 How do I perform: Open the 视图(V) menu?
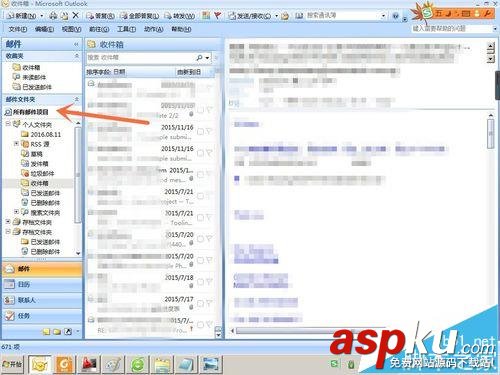[x=71, y=29]
